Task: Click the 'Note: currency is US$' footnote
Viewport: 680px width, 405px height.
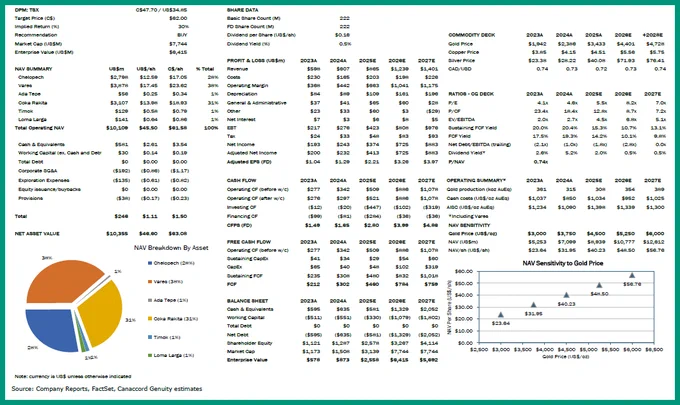Action: [73, 376]
